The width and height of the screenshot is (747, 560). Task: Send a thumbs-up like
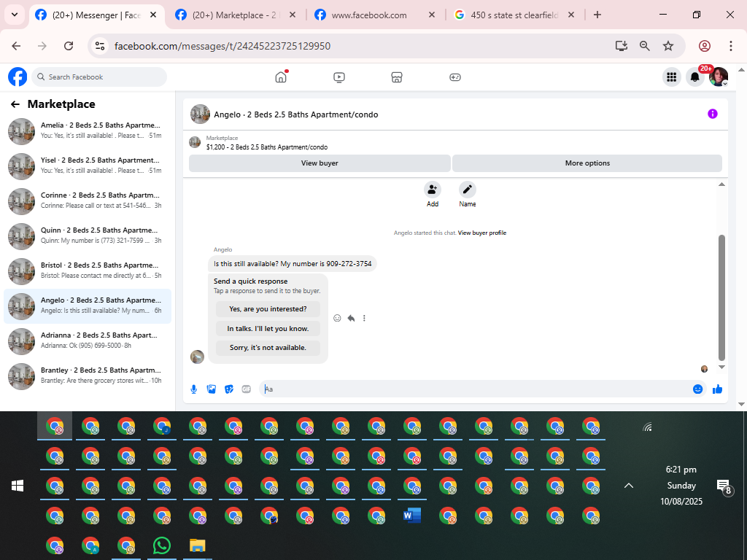pyautogui.click(x=718, y=389)
